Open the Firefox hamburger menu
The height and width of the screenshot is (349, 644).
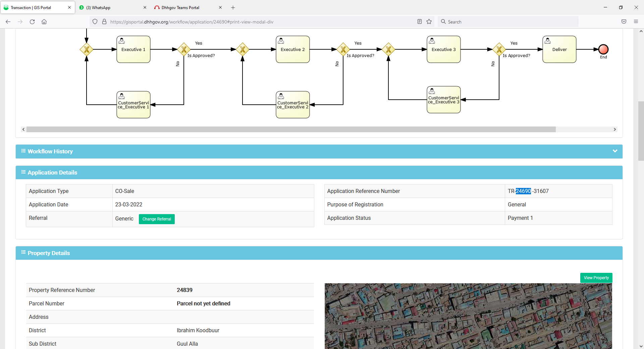tap(636, 22)
